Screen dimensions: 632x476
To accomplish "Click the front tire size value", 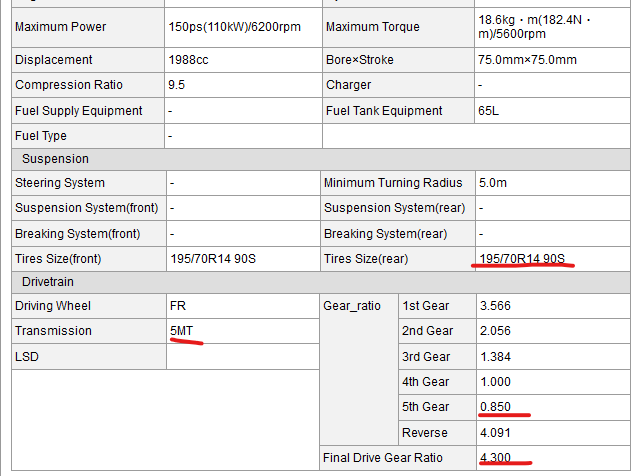I will (x=214, y=260).
